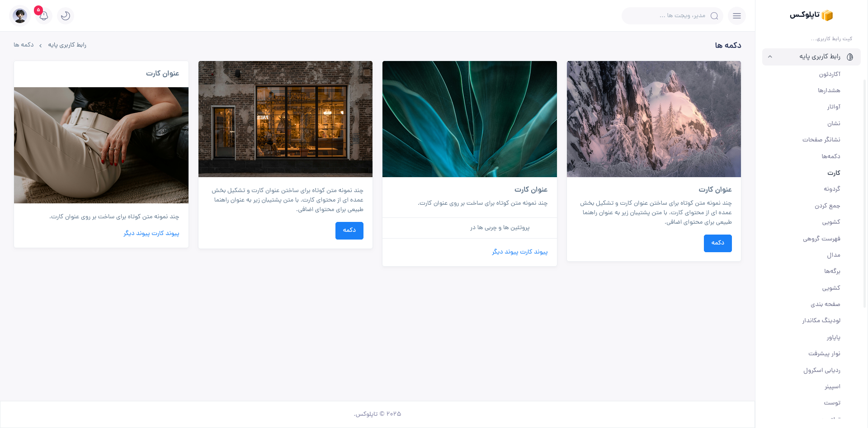Focus the مدیر، ویجت ها search field
The width and height of the screenshot is (868, 428).
coord(672,16)
